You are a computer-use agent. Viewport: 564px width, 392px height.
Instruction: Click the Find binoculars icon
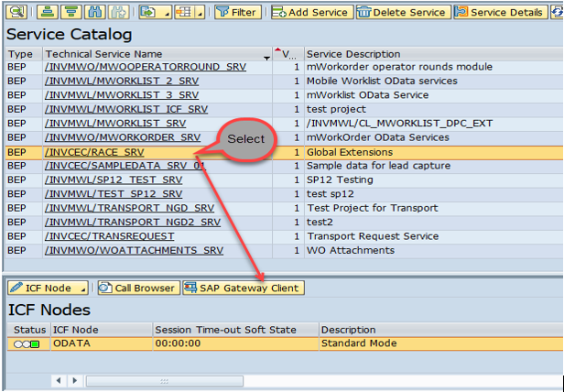[x=93, y=12]
